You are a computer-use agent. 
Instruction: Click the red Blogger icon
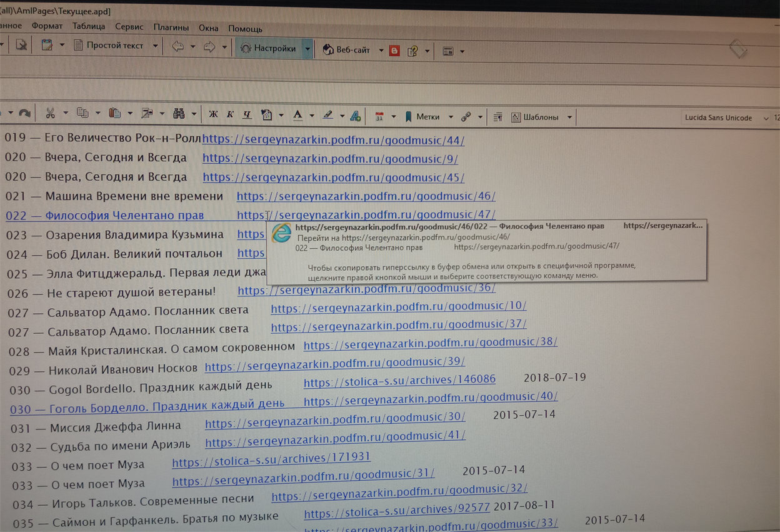click(x=394, y=51)
